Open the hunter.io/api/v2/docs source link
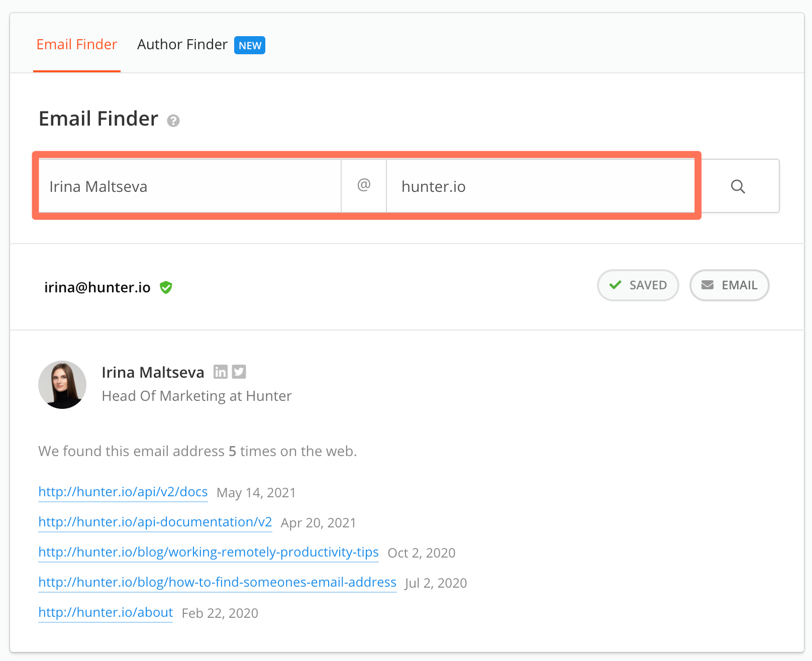The width and height of the screenshot is (812, 661). coord(123,492)
